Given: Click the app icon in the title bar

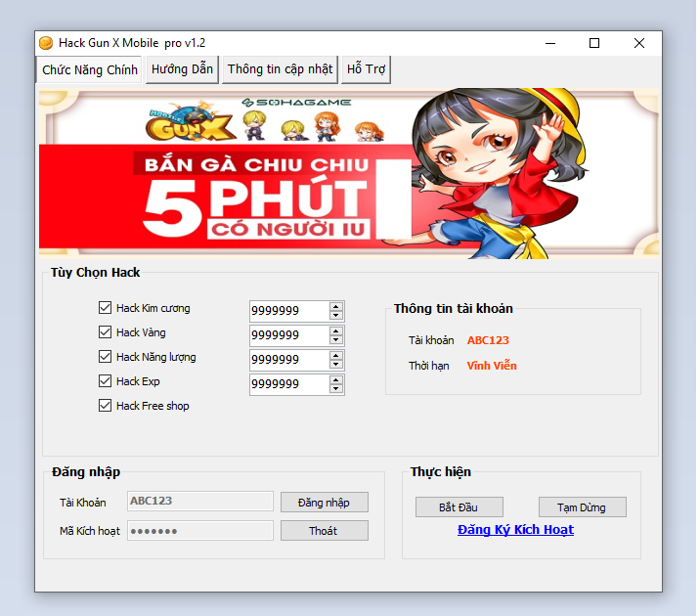Looking at the screenshot, I should 45,43.
